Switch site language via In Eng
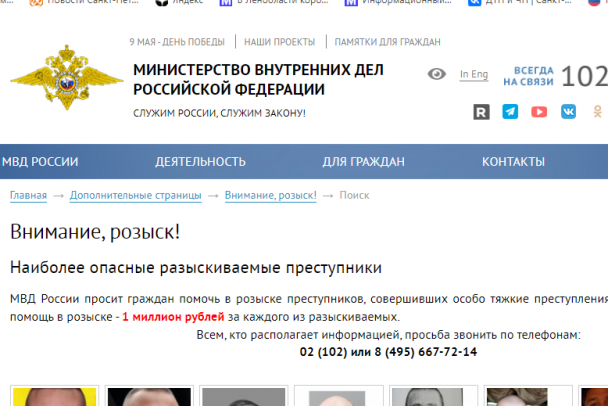This screenshot has height=406, width=608. point(473,74)
